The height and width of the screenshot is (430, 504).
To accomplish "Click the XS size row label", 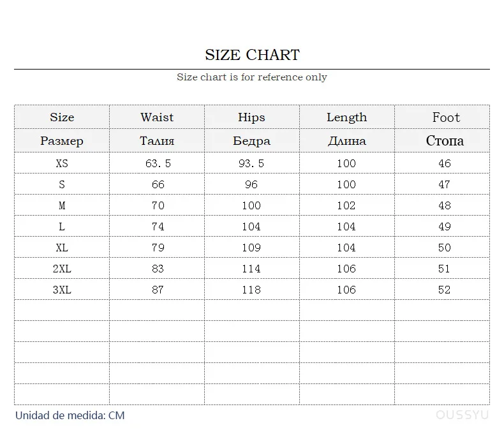I will point(62,163).
